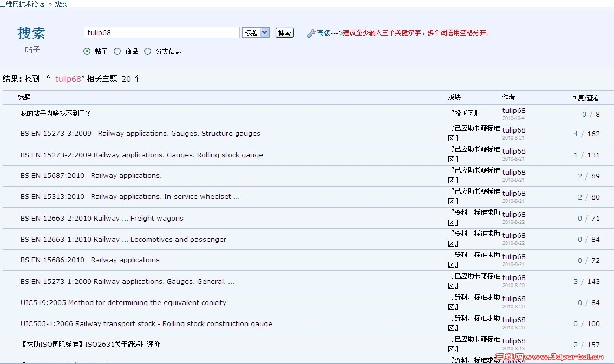Open 『已应助书籍标准区』 board in 15273-3 row
Viewport: 614px width, 364px height.
[x=474, y=133]
